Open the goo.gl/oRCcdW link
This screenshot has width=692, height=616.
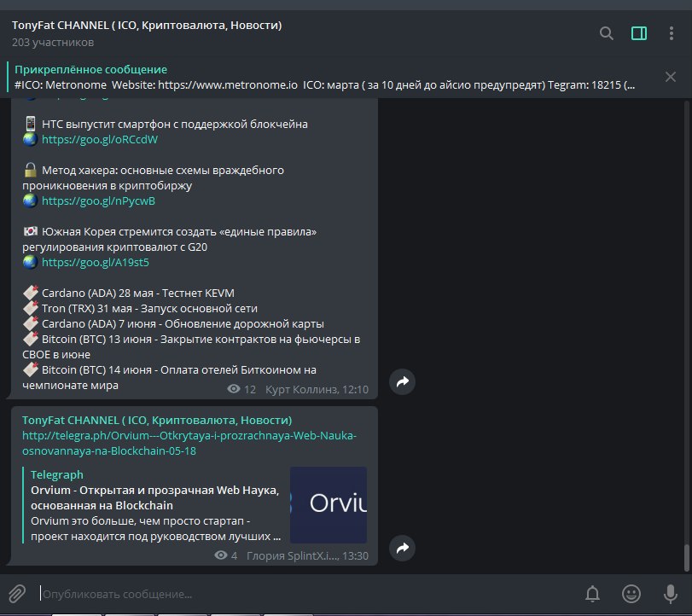[100, 139]
